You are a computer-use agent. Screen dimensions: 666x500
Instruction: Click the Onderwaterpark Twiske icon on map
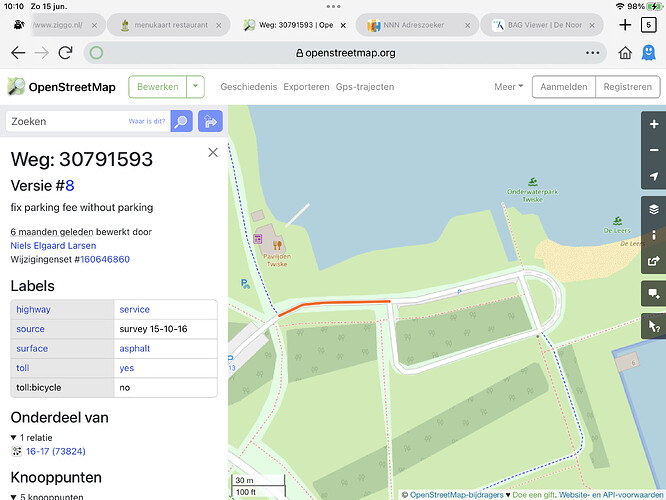pos(533,182)
